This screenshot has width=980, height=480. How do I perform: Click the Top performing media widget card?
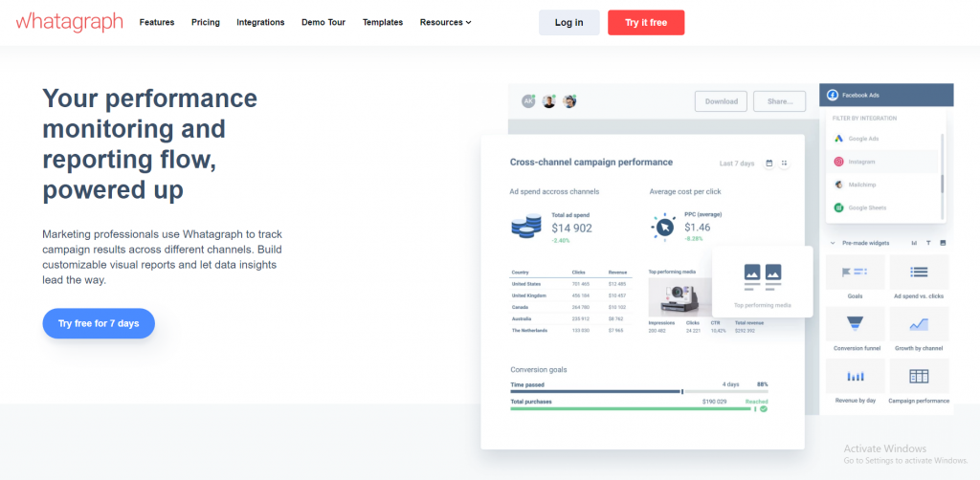coord(763,281)
